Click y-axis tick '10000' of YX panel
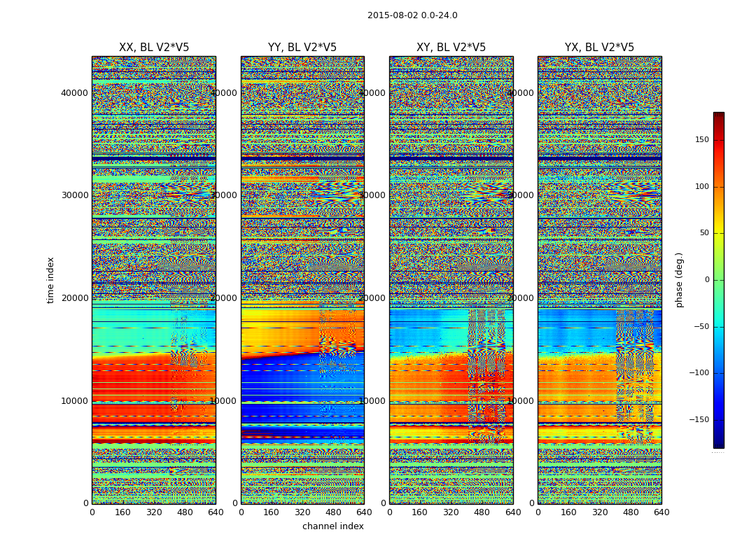 coord(520,400)
